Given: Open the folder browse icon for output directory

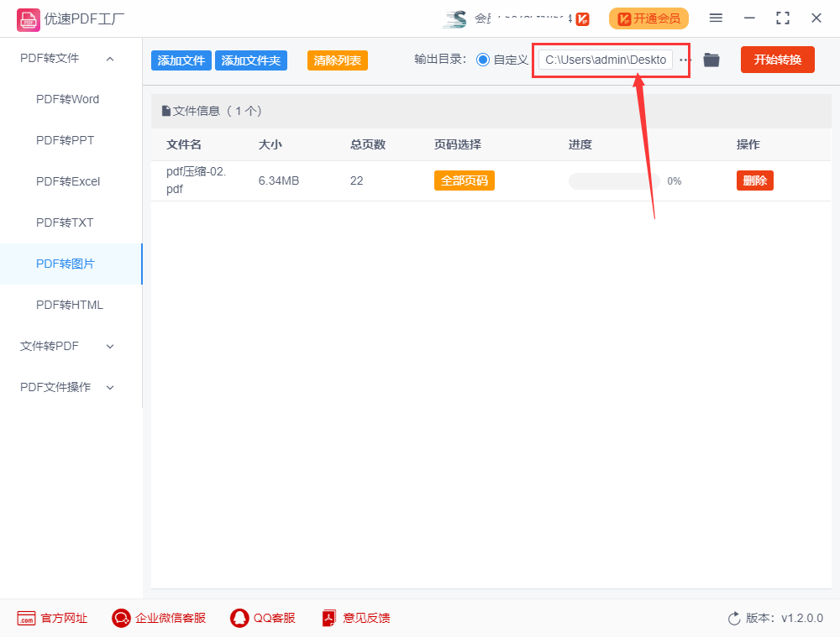Looking at the screenshot, I should pyautogui.click(x=711, y=60).
